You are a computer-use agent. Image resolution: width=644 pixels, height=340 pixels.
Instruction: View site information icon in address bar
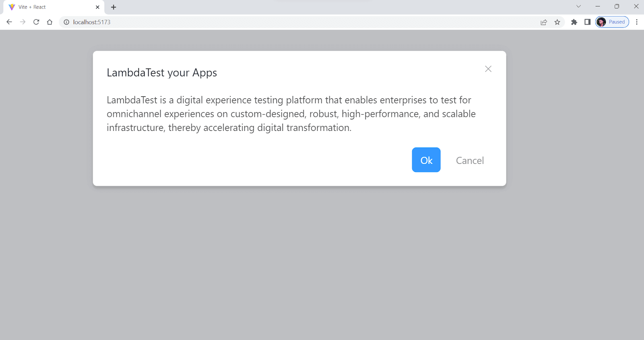[x=66, y=22]
